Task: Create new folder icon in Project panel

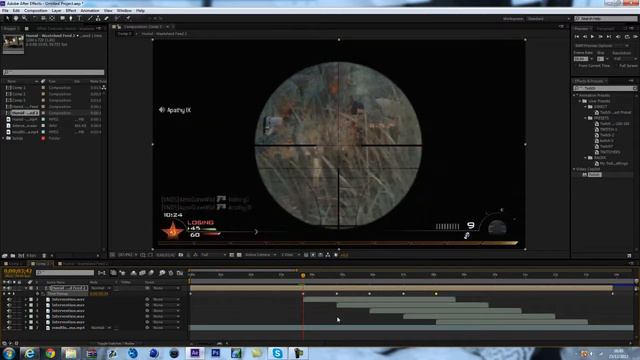Action: coord(13,256)
